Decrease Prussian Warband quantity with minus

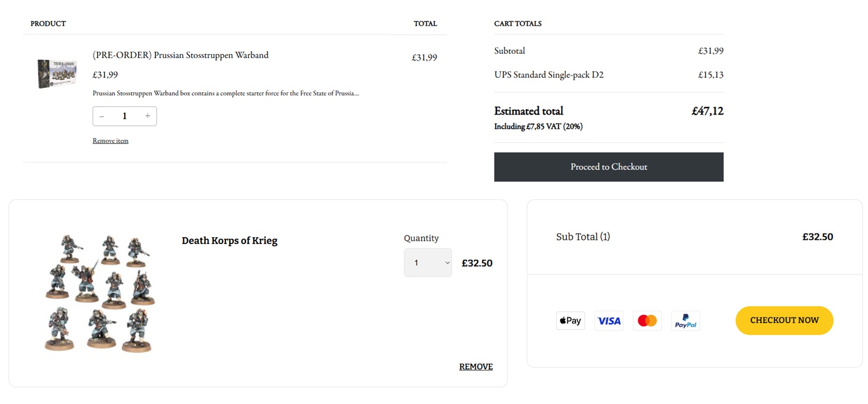coord(102,116)
